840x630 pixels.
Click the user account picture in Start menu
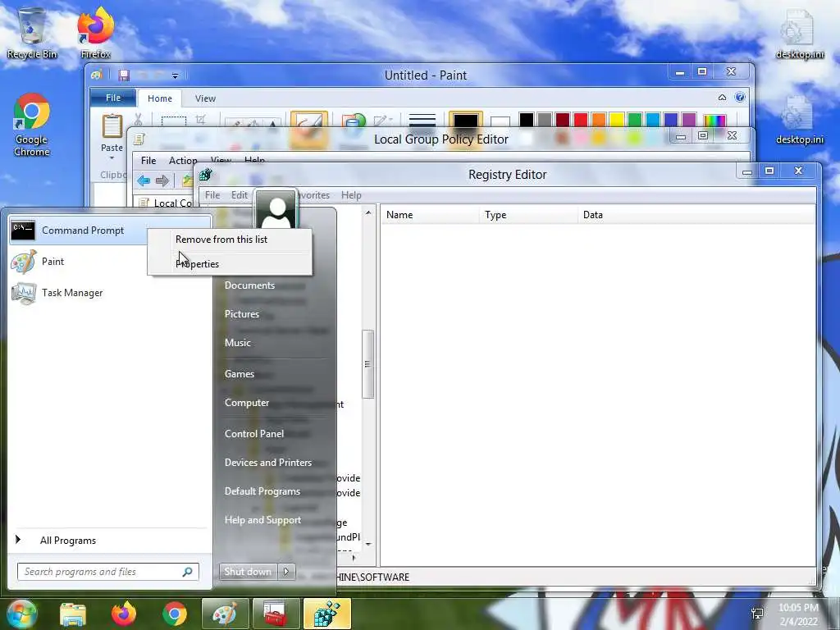click(x=276, y=209)
